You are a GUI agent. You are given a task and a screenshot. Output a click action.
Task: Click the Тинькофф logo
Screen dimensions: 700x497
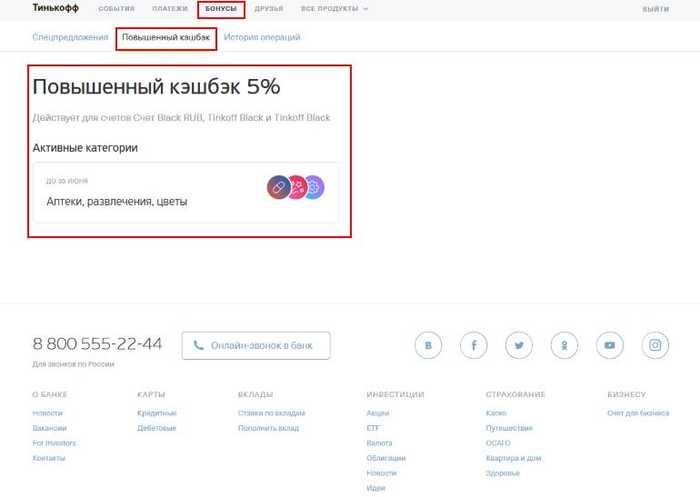55,8
